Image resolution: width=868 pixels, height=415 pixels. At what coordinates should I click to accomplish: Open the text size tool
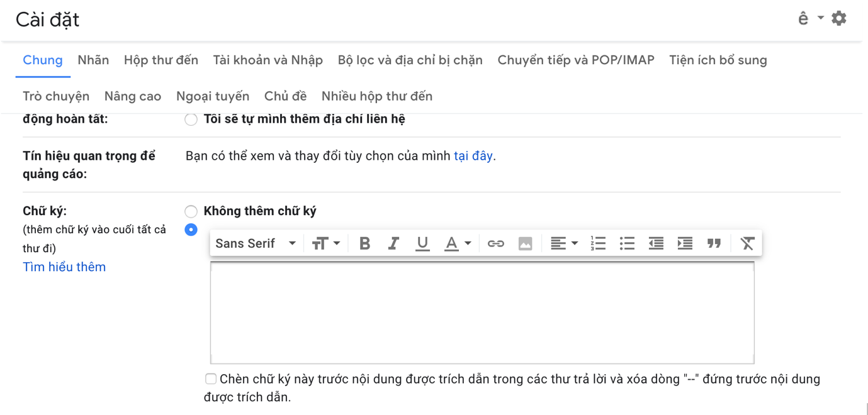[x=326, y=243]
